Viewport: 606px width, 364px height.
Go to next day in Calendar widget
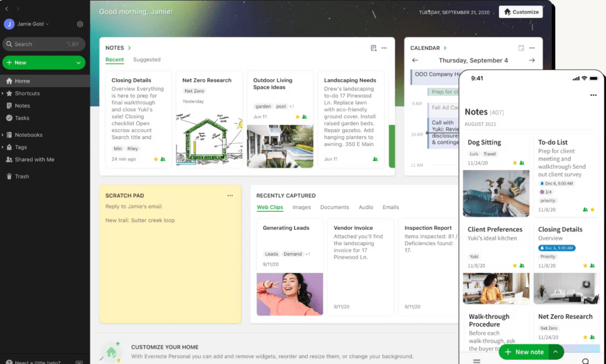pos(532,60)
